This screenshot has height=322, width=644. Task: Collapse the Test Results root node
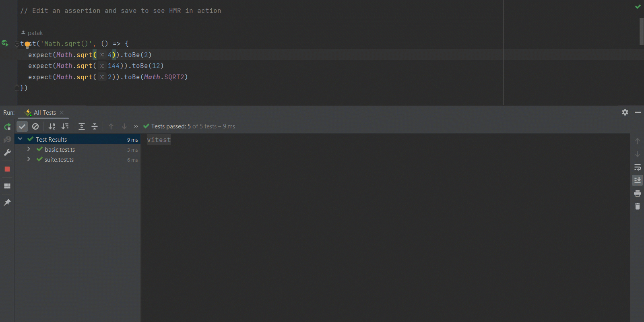click(x=20, y=139)
